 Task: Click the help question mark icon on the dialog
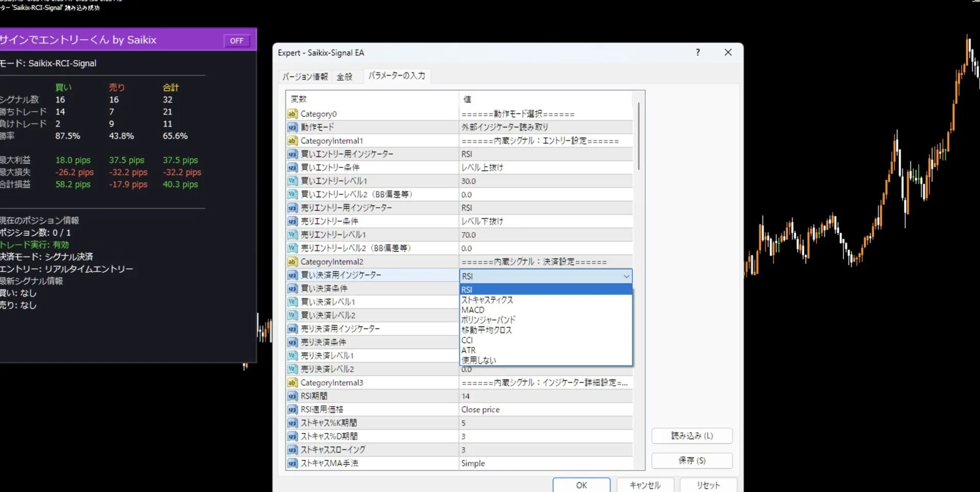click(698, 52)
